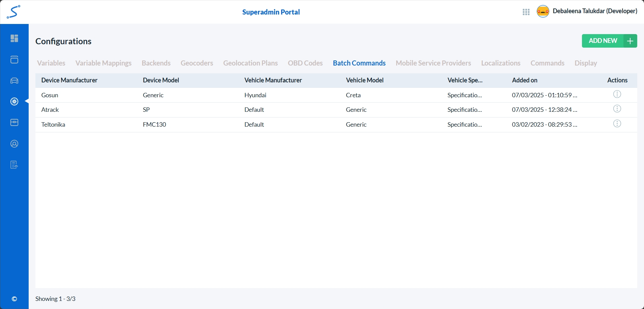Click the copyright icon at sidebar bottom

pos(14,299)
